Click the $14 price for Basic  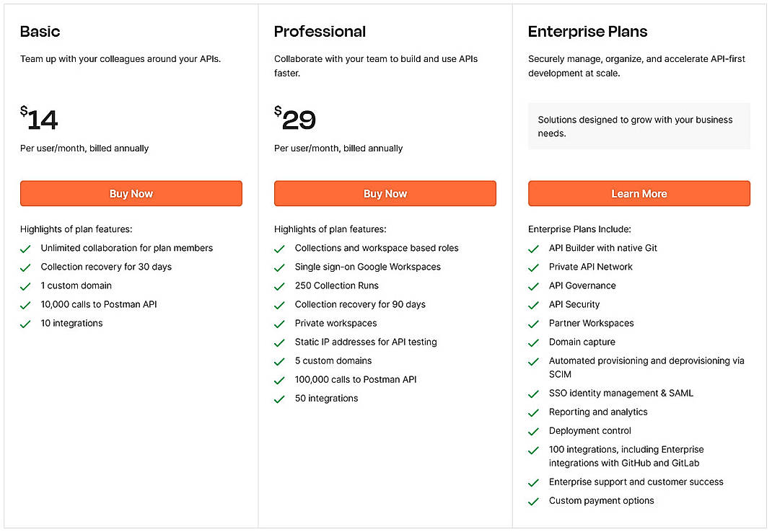point(39,119)
